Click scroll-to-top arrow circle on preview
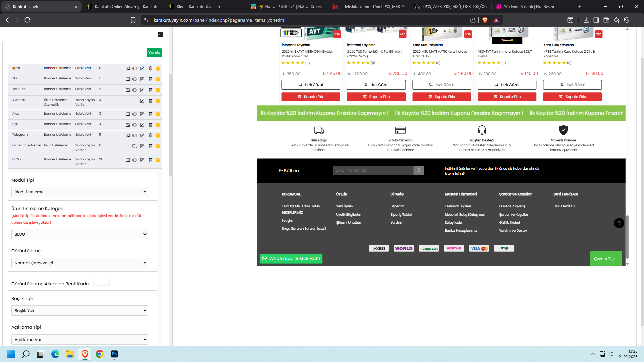Image resolution: width=644 pixels, height=362 pixels. [x=619, y=223]
